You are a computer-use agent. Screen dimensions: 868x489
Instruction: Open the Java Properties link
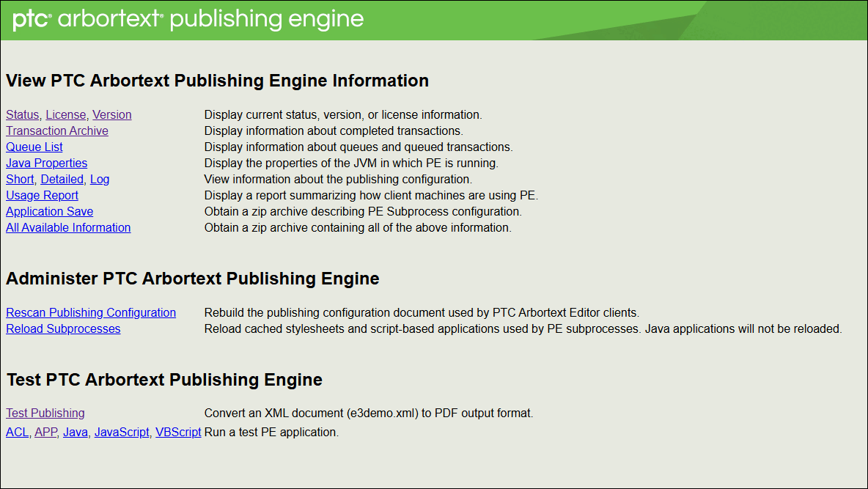point(46,163)
